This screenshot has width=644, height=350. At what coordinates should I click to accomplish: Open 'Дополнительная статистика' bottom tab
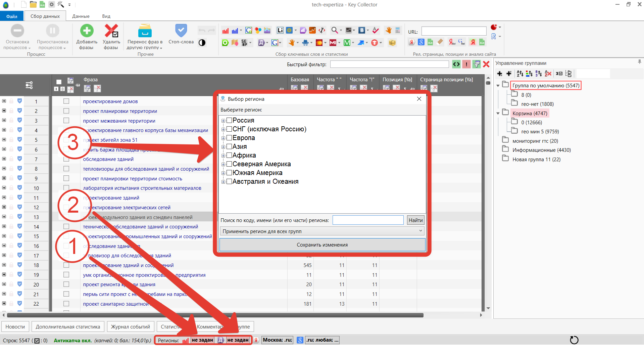[68, 326]
